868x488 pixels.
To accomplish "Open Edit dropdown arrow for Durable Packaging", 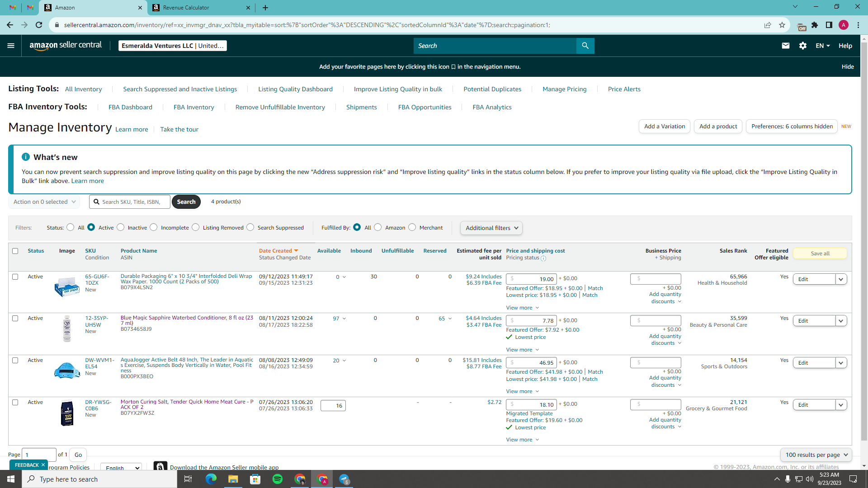I will [x=841, y=279].
